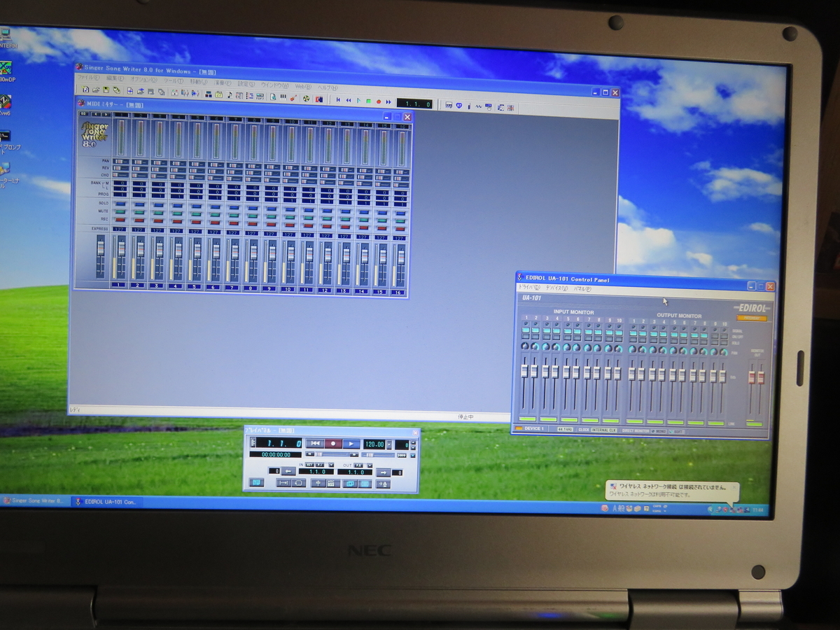Click the red record button in the Play Panel
Screen dimensions: 840x630
333,444
